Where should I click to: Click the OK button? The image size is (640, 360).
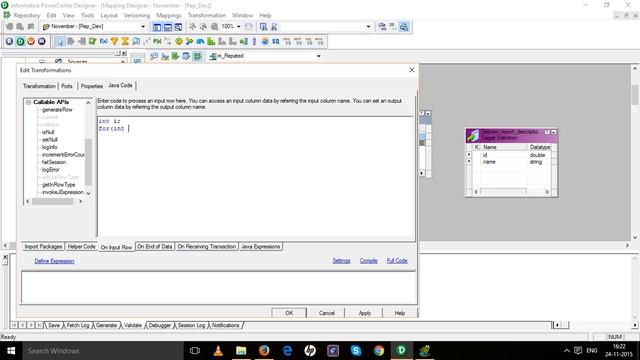point(289,313)
